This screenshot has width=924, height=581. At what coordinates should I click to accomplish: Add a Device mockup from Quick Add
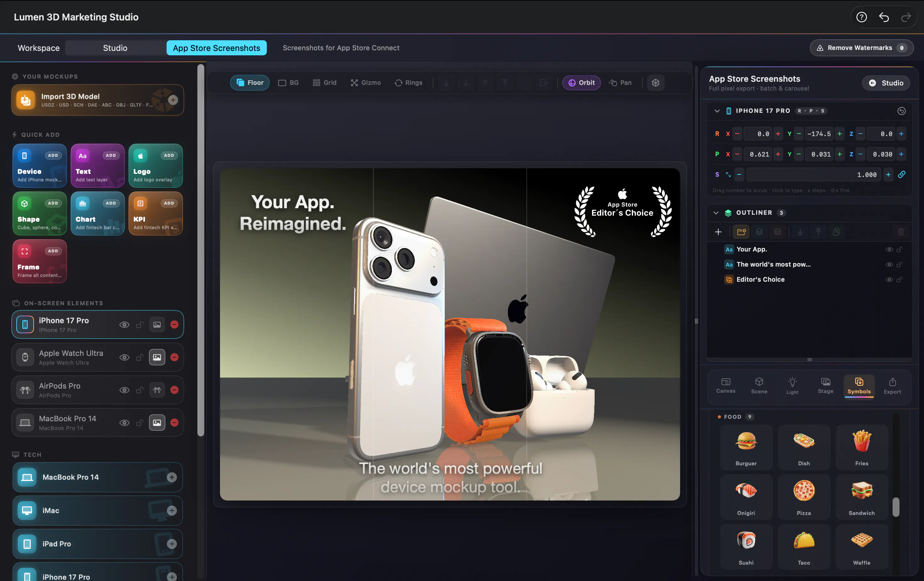pos(40,165)
